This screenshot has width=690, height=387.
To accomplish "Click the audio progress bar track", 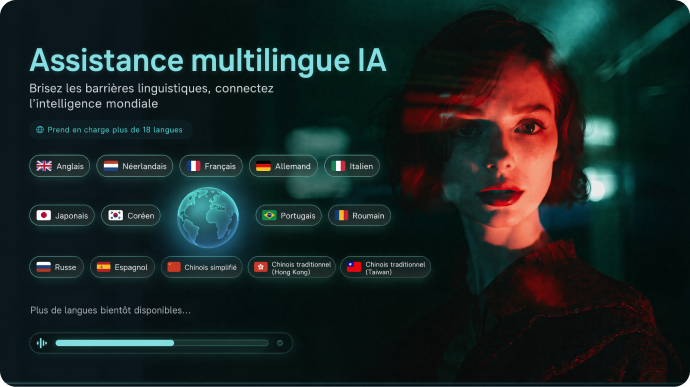I will [161, 343].
